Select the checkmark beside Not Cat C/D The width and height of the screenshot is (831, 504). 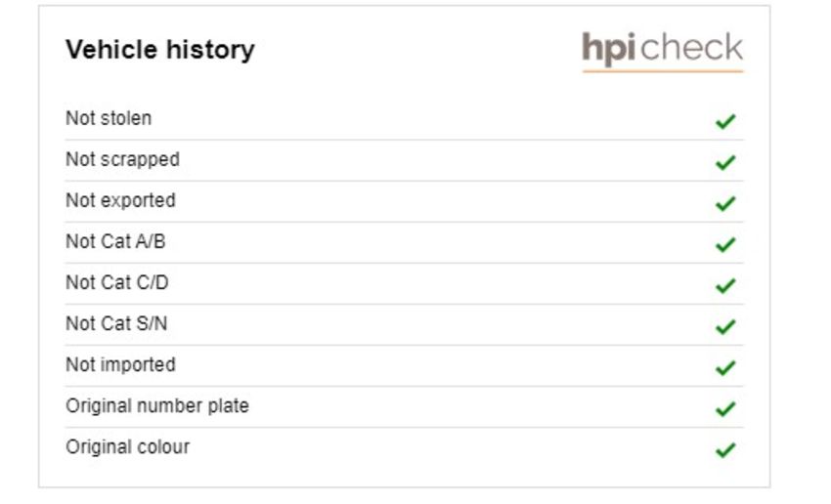coord(725,285)
